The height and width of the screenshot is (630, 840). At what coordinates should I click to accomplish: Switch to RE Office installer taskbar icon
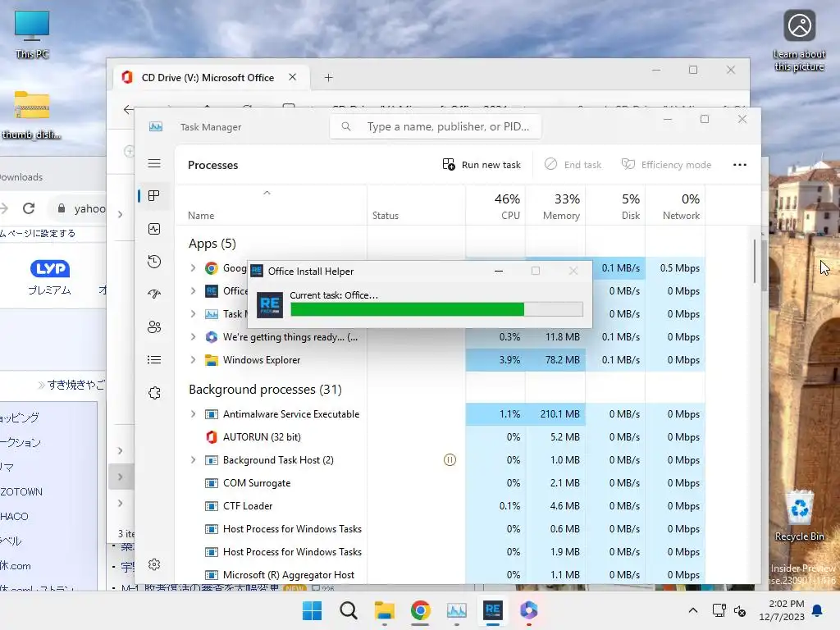492,610
